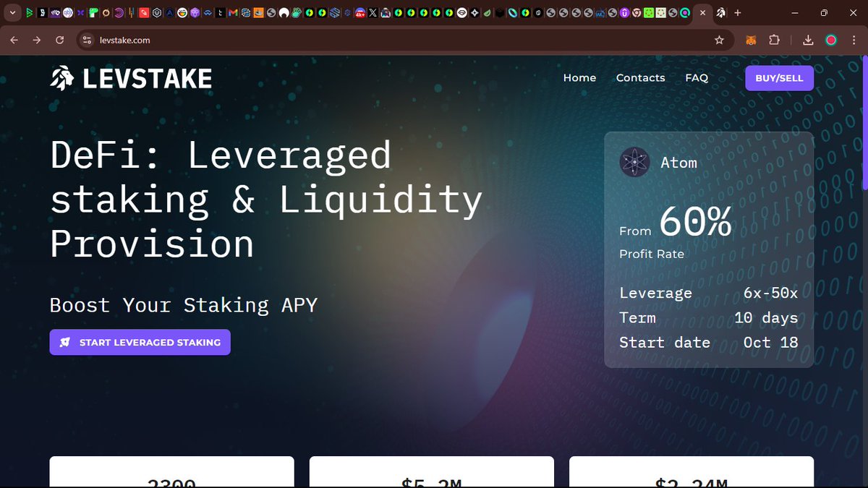
Task: Click the '10 days' term value
Action: point(766,318)
